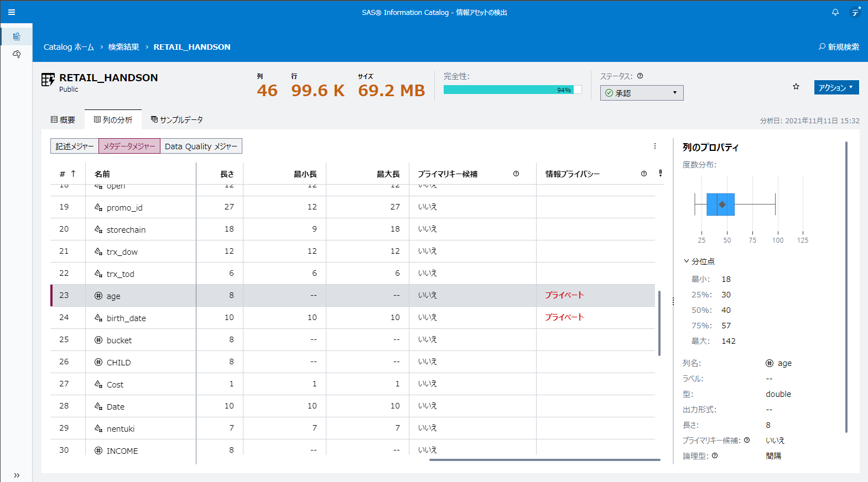868x482 pixels.
Task: Select the trx_tod row
Action: click(x=352, y=273)
